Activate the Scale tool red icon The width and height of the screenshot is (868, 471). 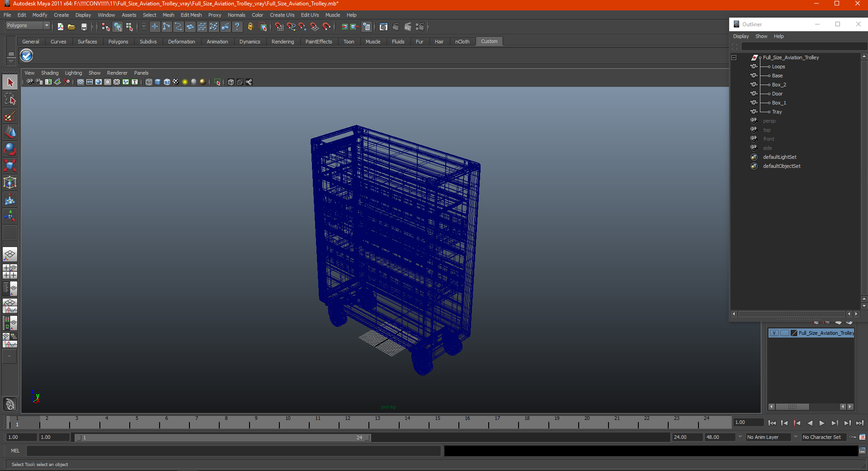coord(10,166)
